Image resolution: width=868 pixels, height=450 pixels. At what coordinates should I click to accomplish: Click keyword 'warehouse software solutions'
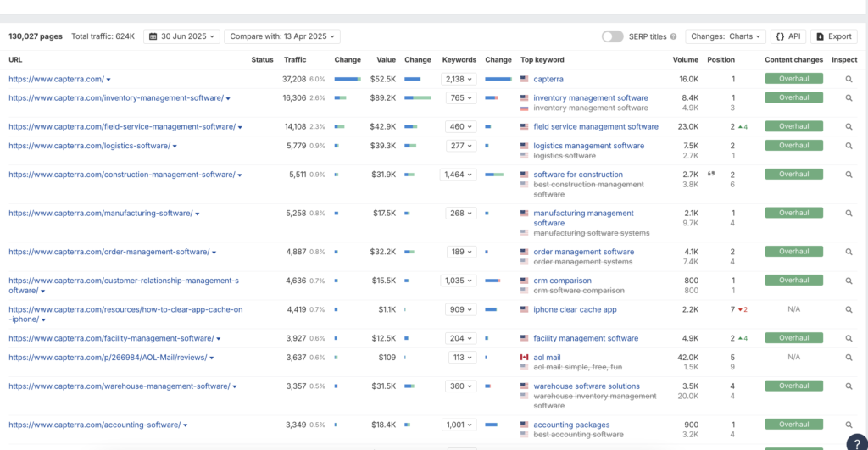(x=587, y=386)
